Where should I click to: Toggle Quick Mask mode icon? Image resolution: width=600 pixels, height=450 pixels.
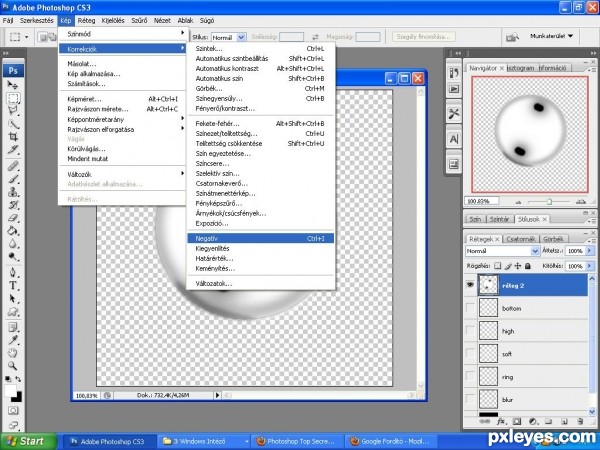(13, 411)
